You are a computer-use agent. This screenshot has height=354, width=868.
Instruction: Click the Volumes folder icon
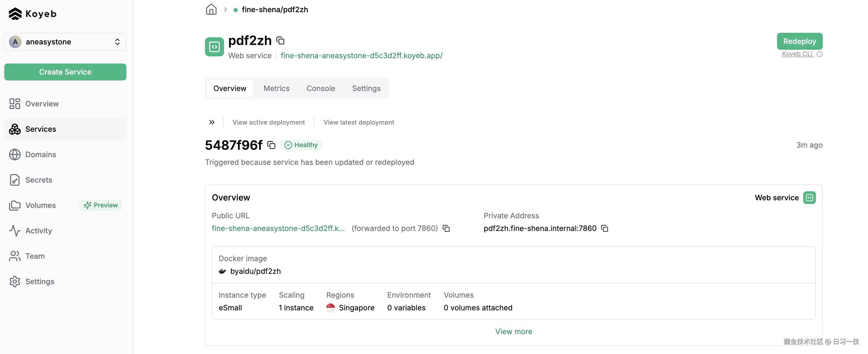pos(15,205)
